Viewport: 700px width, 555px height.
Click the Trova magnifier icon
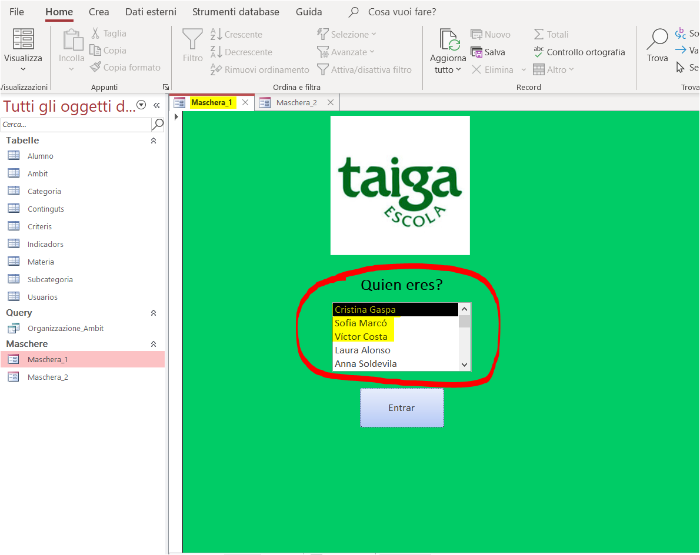coord(658,39)
